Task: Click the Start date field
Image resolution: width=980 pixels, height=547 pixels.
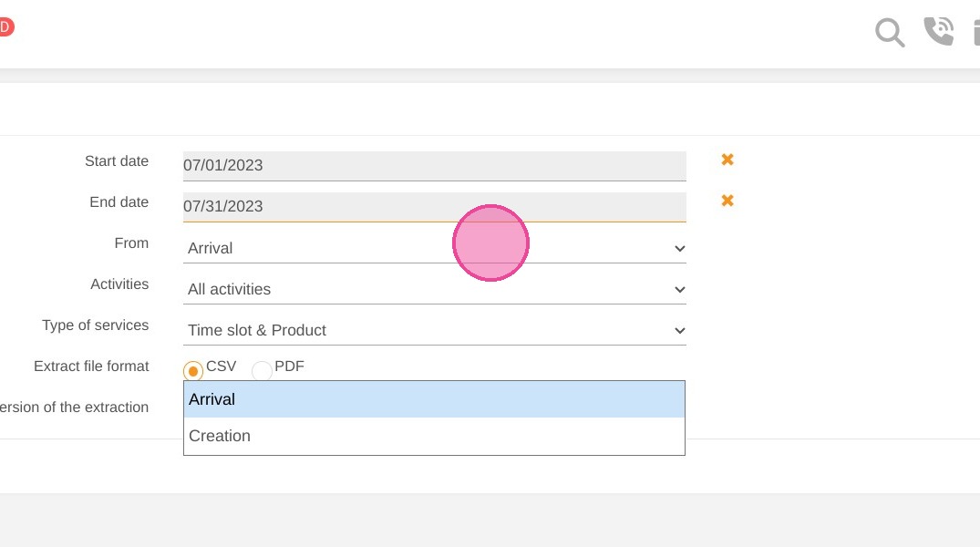Action: coord(434,166)
